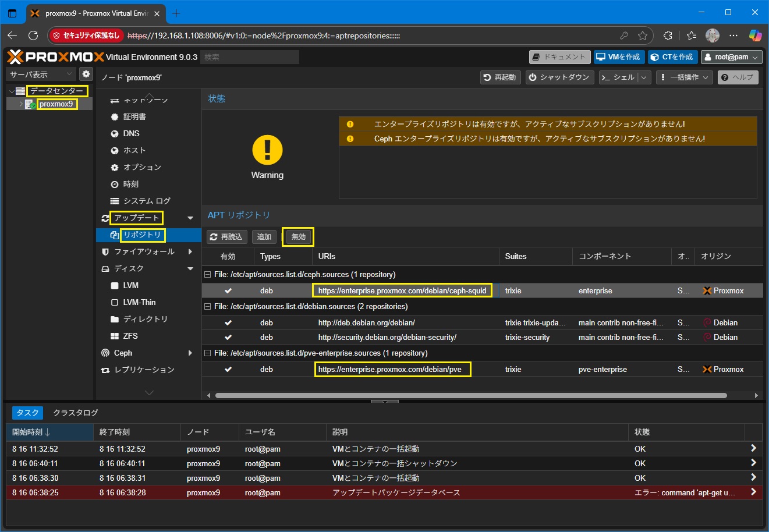Click horizontal scrollbar in repository grid
This screenshot has height=532, width=769.
pos(471,395)
